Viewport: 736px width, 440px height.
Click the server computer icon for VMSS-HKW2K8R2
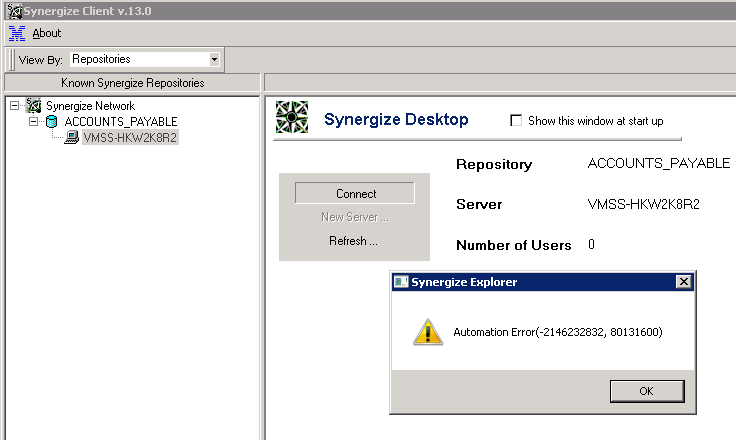[x=71, y=138]
